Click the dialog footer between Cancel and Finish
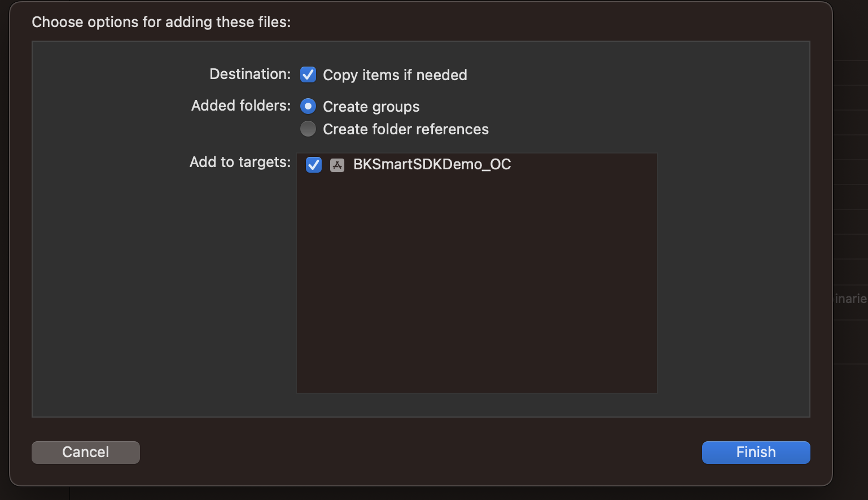The height and width of the screenshot is (500, 868). click(420, 452)
